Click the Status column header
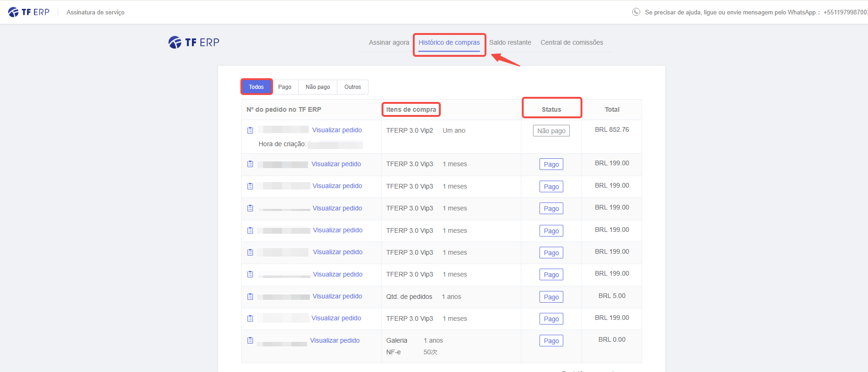 coord(551,109)
